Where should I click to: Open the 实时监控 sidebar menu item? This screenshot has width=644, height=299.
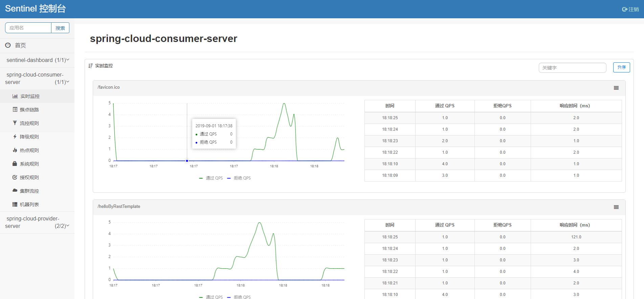tap(37, 96)
